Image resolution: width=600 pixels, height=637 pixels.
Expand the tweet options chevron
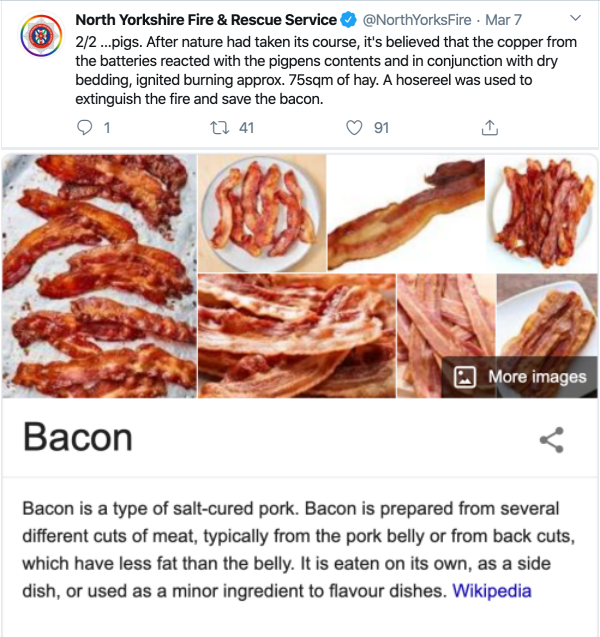(575, 18)
